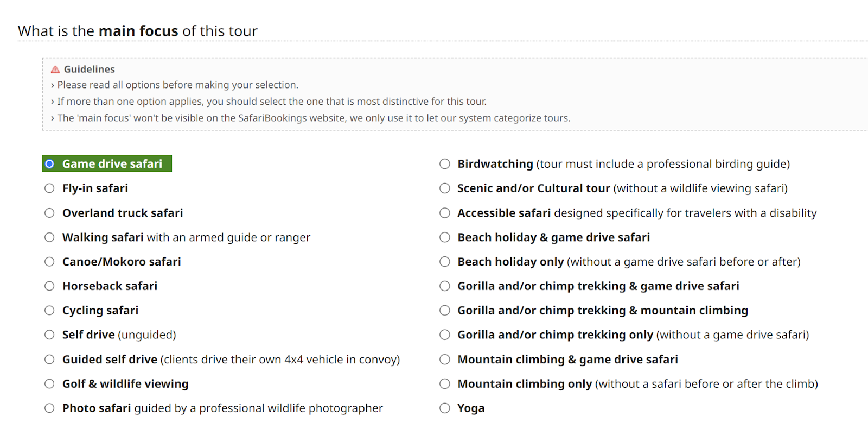Select Golf & wildlife viewing

49,384
